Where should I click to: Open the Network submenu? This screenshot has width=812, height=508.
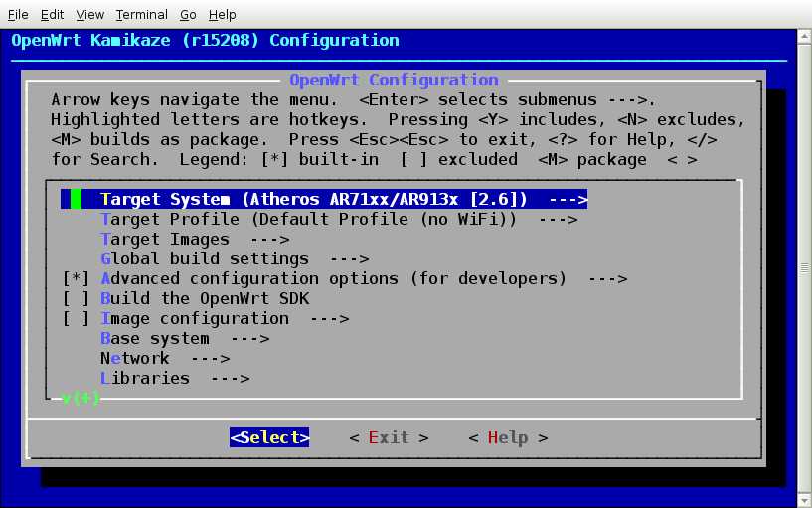click(165, 358)
